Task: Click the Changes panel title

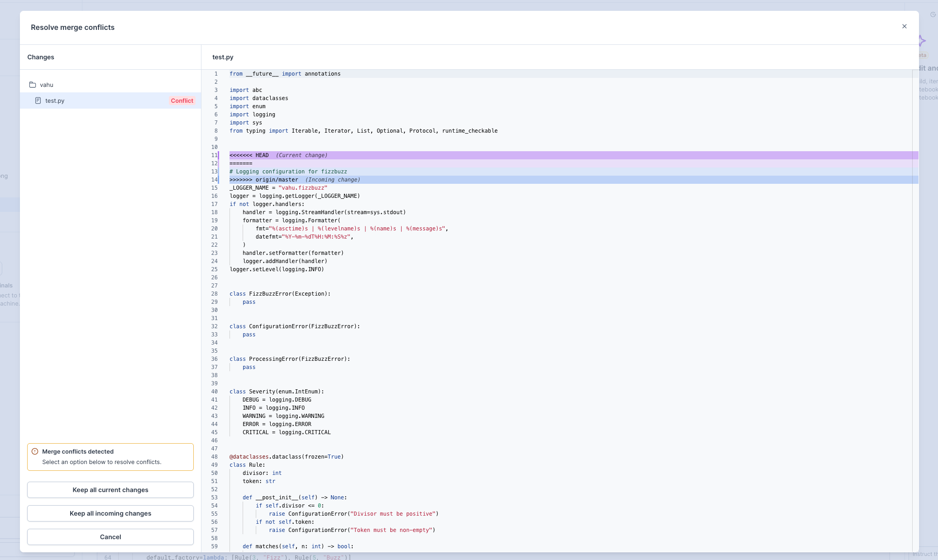Action: [x=40, y=57]
